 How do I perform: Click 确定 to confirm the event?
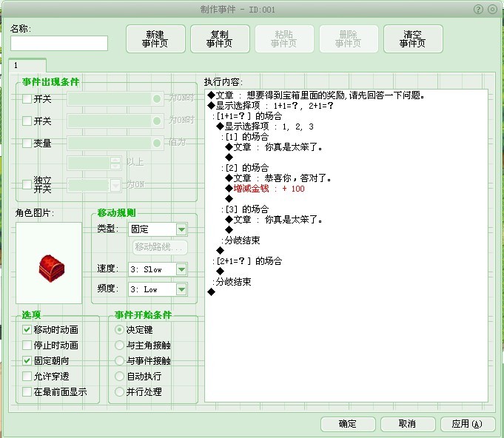click(x=348, y=424)
